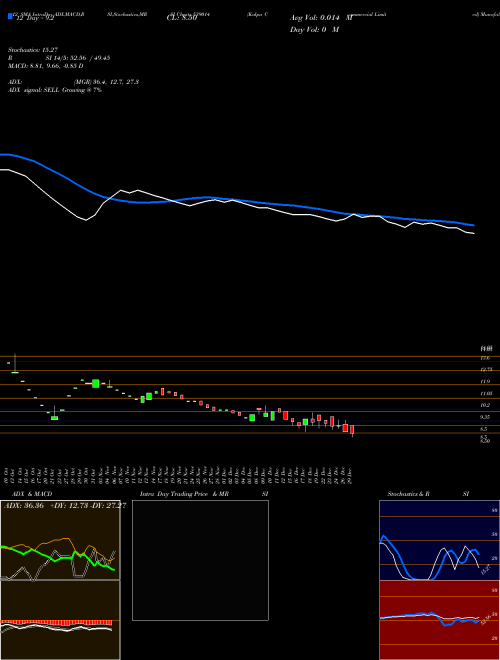
Task: Click the 9.35 price axis label
Action: 485,417
